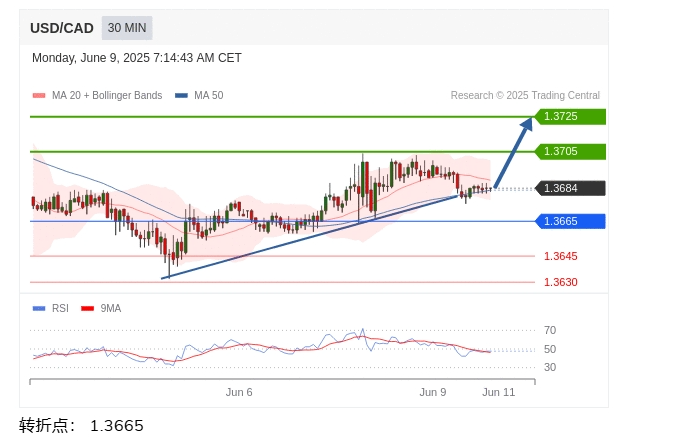Click the Research © 2025 Trading Central credit
Image resolution: width=683 pixels, height=446 pixels.
point(525,95)
